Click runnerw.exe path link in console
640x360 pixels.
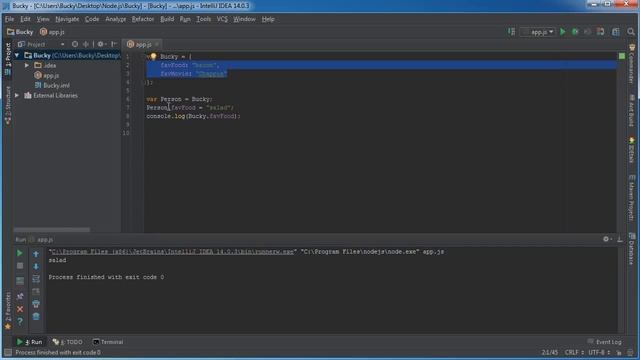point(173,252)
